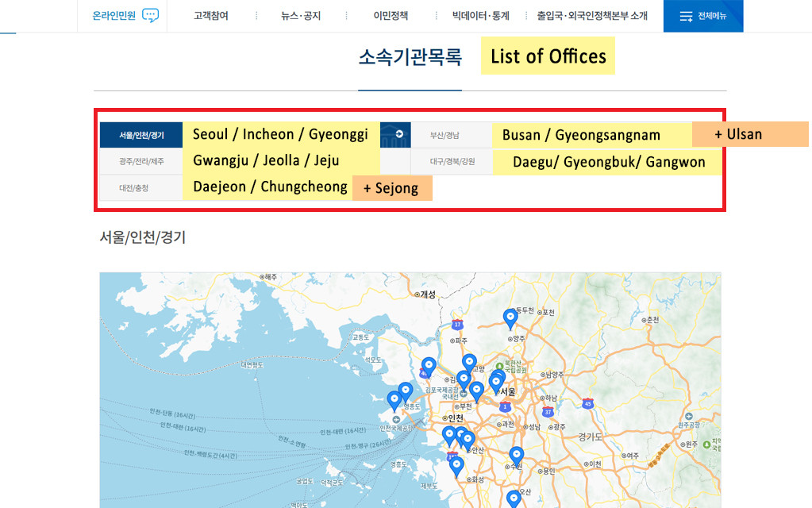Click the 온라인민원 link
This screenshot has width=812, height=508.
[x=114, y=16]
